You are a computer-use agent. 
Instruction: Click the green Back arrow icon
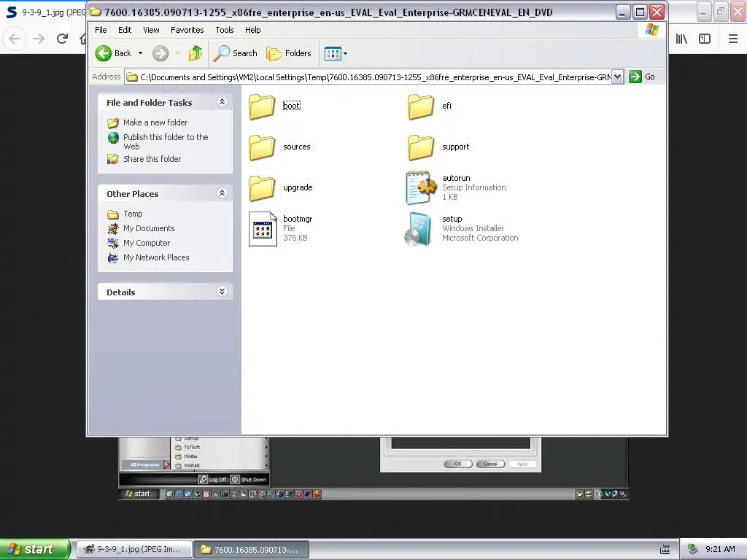104,53
